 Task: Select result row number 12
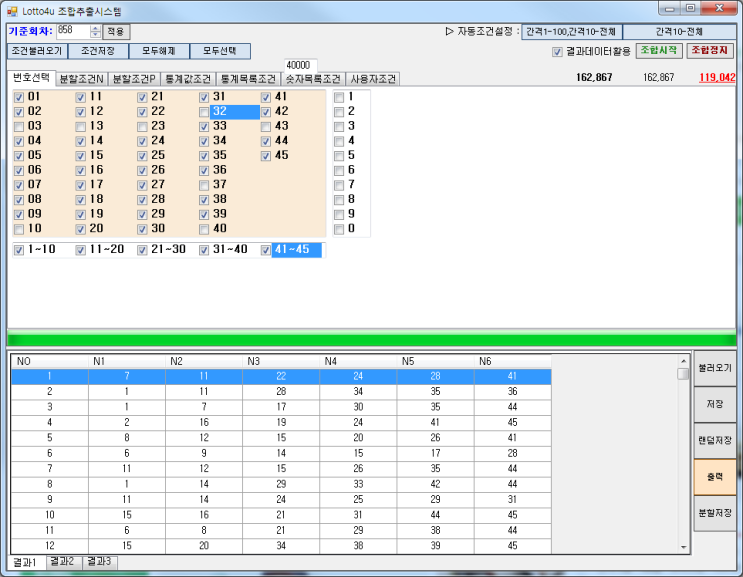281,546
